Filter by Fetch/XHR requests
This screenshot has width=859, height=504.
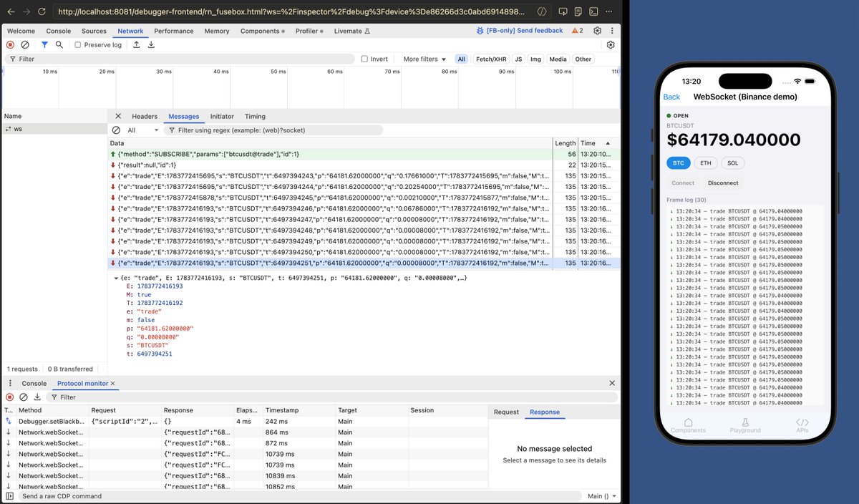[x=490, y=59]
